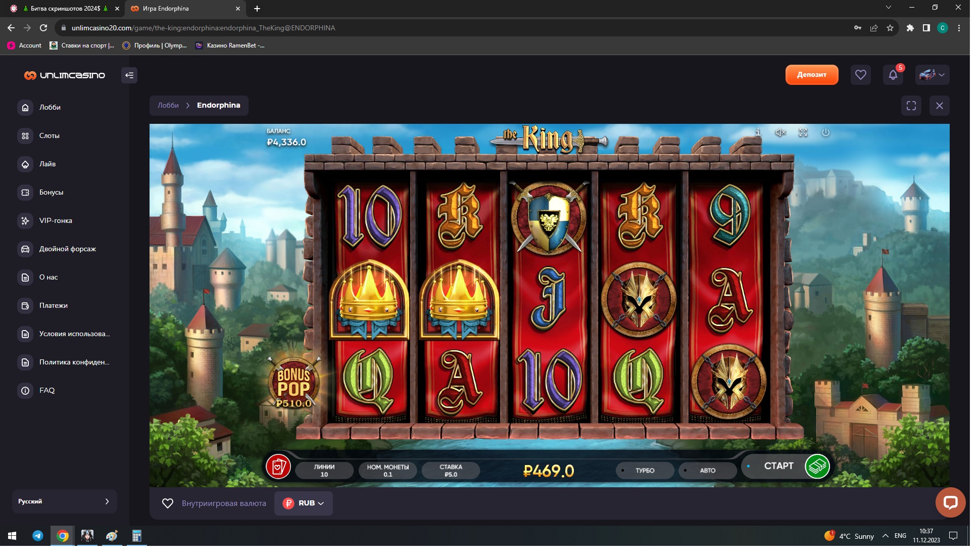980x555 pixels.
Task: Expand the Русский language selector
Action: (64, 501)
